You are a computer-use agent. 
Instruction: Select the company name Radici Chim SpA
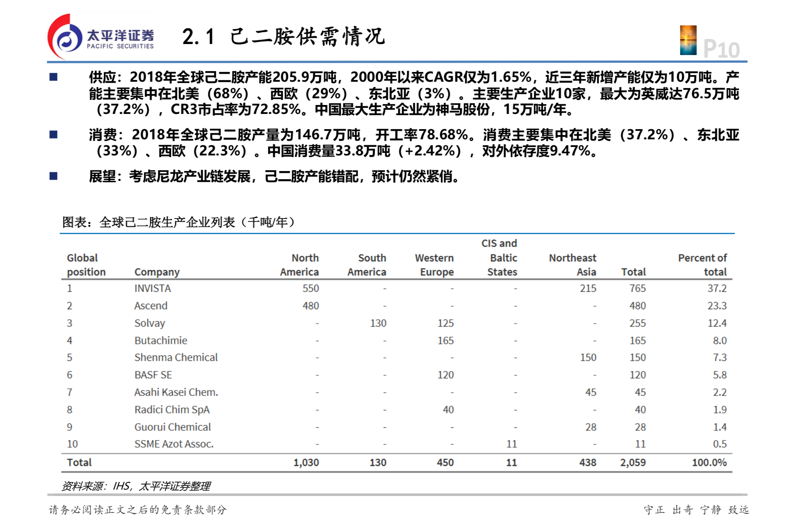click(172, 410)
